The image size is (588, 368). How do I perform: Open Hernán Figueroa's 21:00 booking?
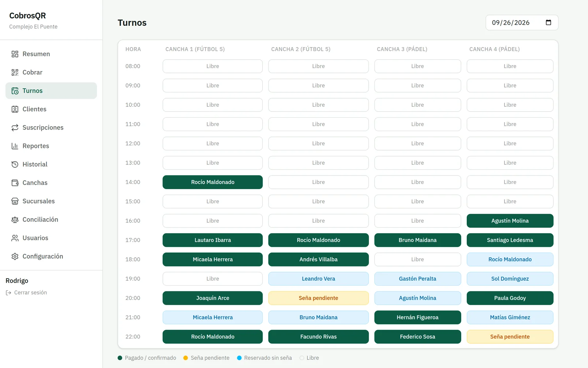(417, 317)
